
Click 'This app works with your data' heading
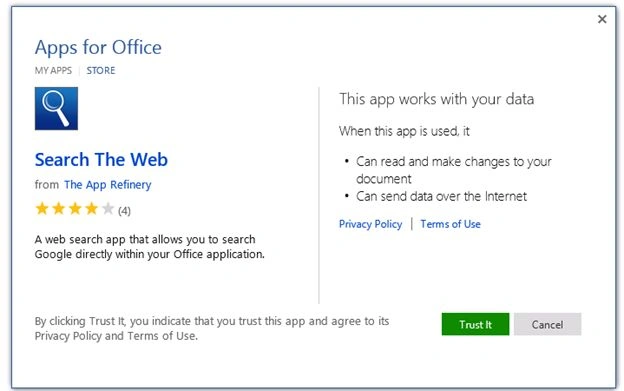pos(437,99)
